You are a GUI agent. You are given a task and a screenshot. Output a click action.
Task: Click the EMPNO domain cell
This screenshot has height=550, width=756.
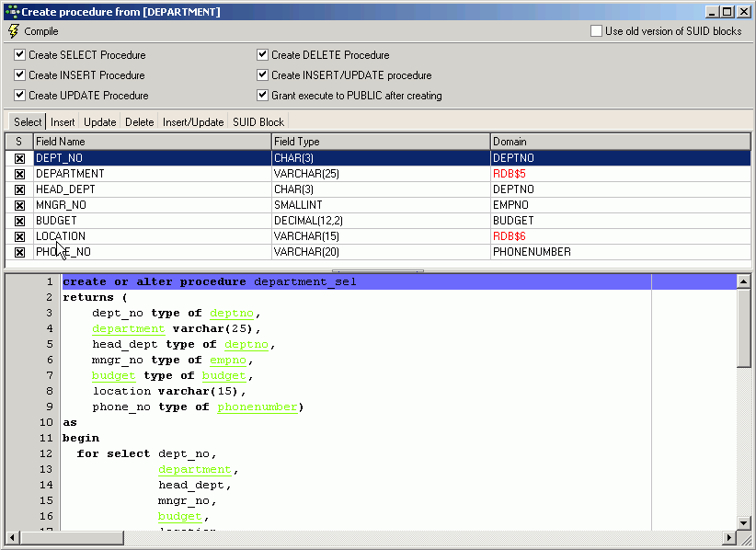coord(621,205)
